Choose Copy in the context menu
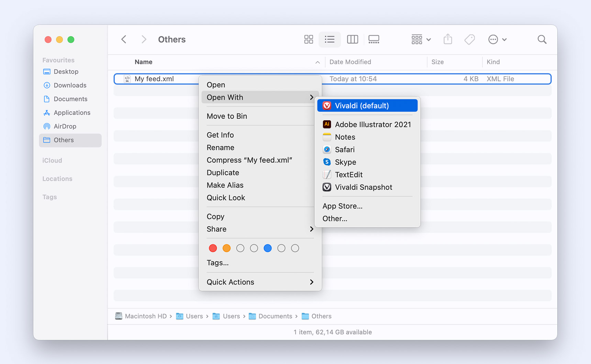 pyautogui.click(x=260, y=216)
